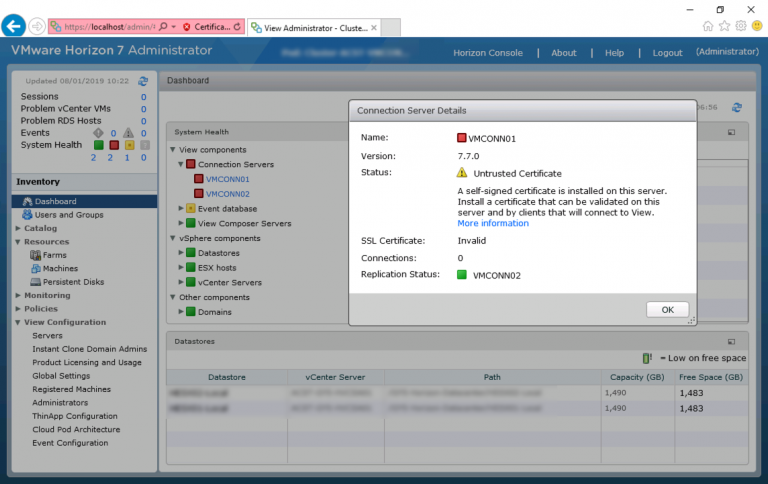Click the green System Health status square

point(98,145)
